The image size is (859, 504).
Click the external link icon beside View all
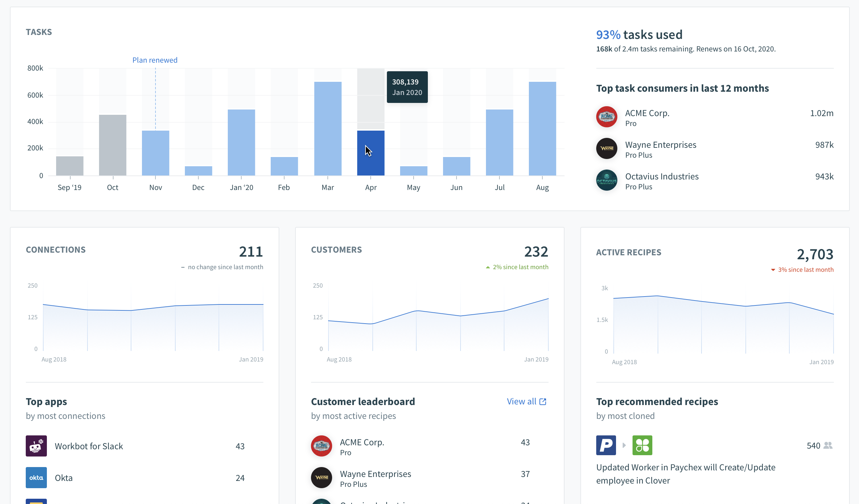[543, 401]
